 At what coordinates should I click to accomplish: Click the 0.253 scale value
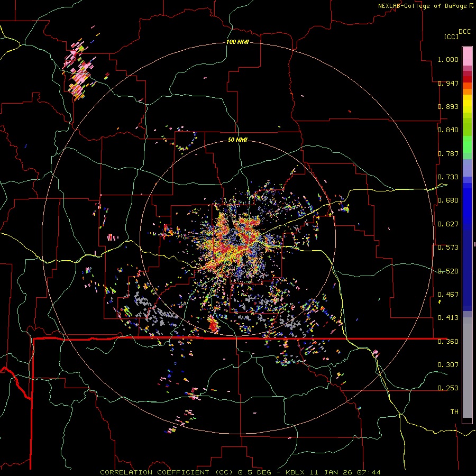448,388
